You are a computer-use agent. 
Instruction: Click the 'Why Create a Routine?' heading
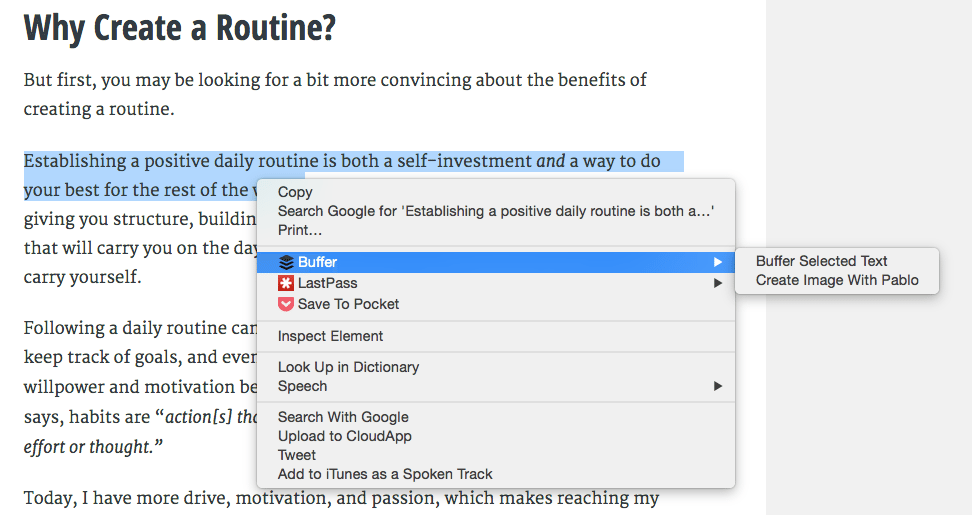(x=180, y=28)
